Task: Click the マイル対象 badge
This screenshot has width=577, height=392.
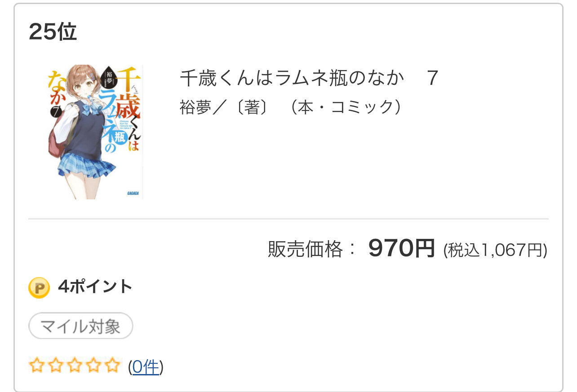Action: tap(81, 326)
